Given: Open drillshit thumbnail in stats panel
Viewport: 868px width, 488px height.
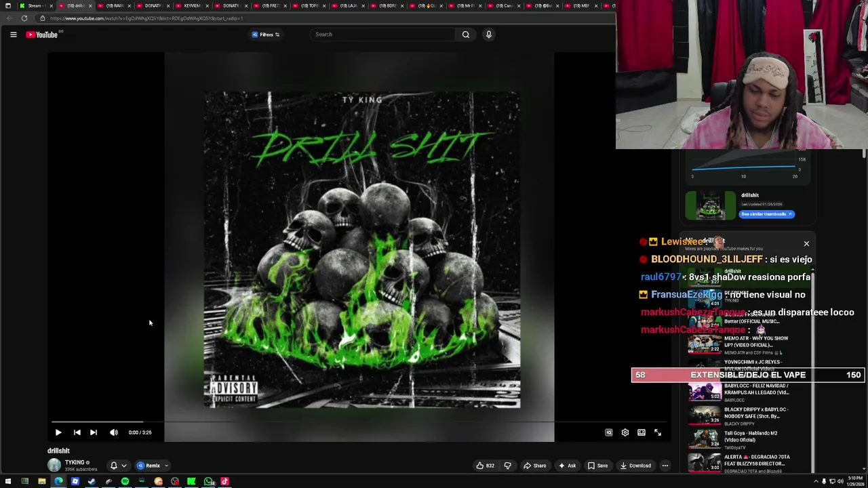Looking at the screenshot, I should point(709,205).
